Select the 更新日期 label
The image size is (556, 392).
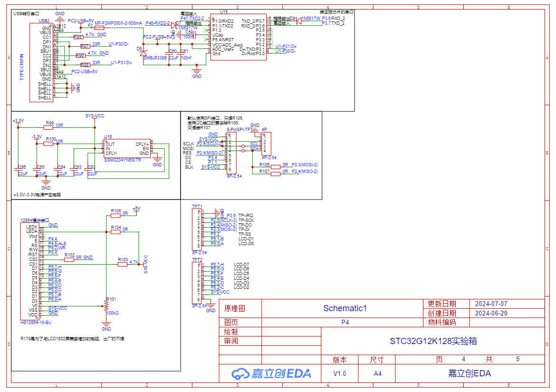click(x=442, y=304)
